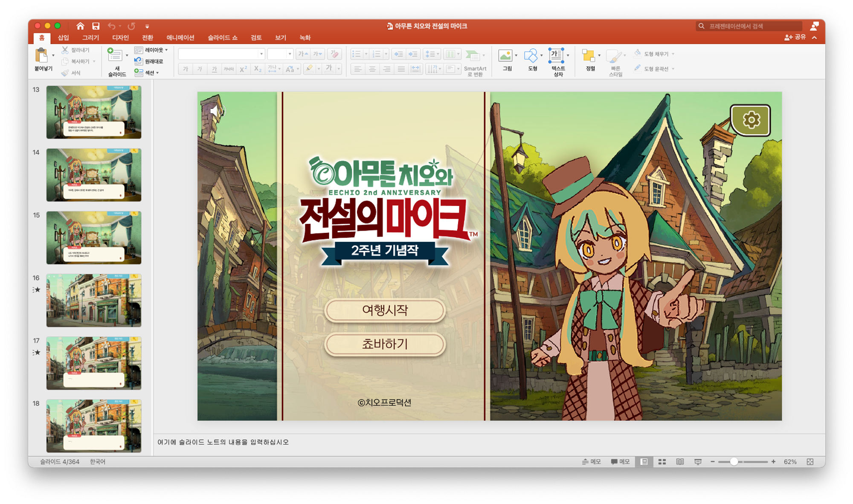
Task: Switch to reading view book icon
Action: pyautogui.click(x=680, y=462)
